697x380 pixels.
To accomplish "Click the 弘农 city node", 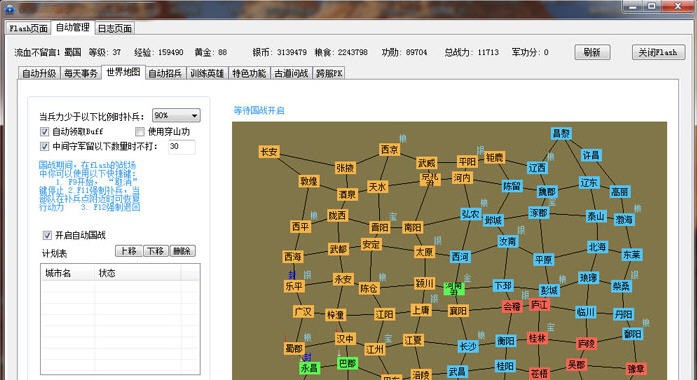I will pyautogui.click(x=470, y=214).
